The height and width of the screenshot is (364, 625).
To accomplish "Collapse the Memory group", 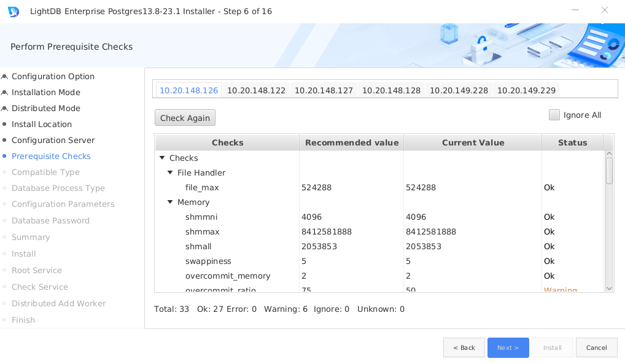I will click(170, 202).
